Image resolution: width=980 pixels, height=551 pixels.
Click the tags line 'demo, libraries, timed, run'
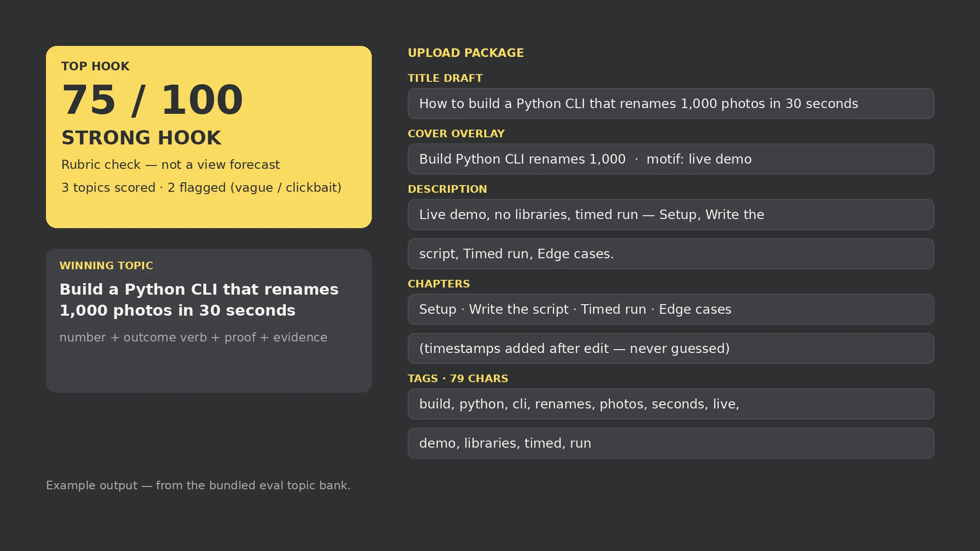[671, 443]
